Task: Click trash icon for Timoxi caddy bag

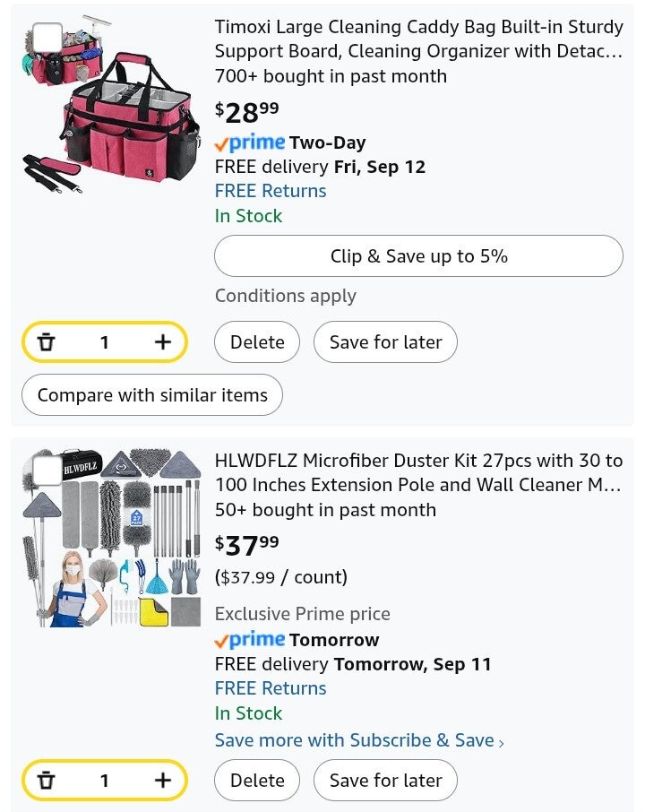Action: (47, 342)
